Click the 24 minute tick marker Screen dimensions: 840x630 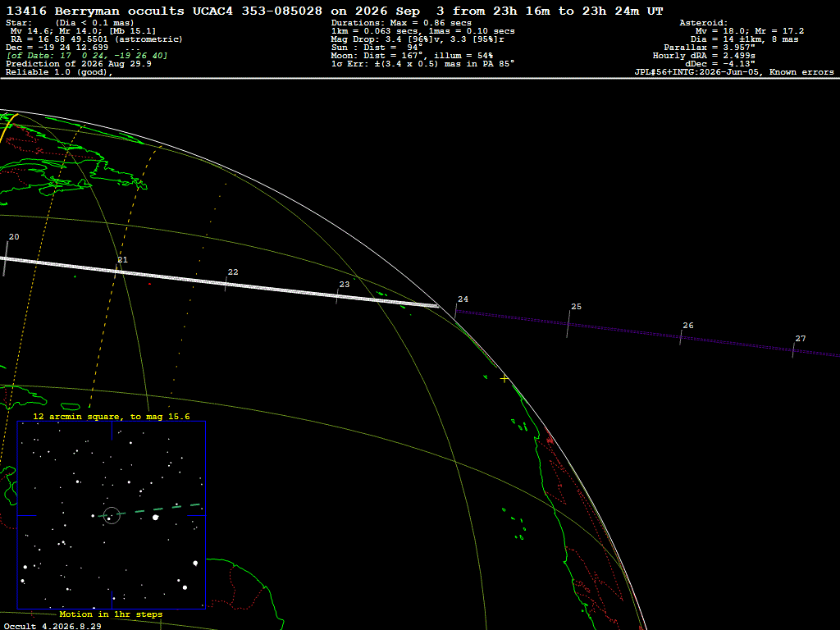coord(456,311)
